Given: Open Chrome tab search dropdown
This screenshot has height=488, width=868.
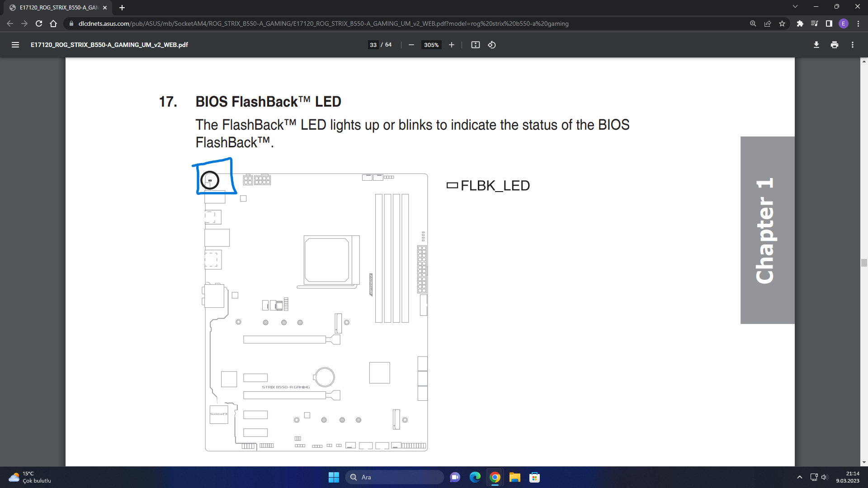Looking at the screenshot, I should (795, 7).
